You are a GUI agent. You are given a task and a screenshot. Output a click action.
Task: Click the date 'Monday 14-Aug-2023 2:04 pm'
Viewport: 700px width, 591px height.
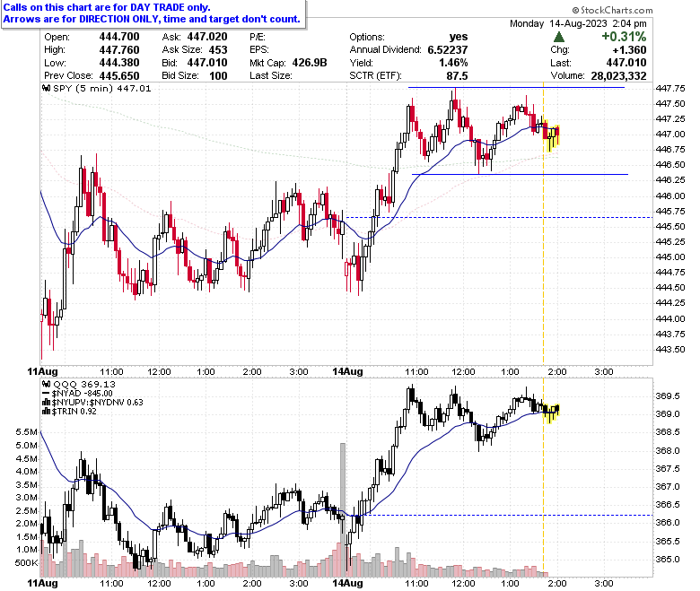(578, 23)
